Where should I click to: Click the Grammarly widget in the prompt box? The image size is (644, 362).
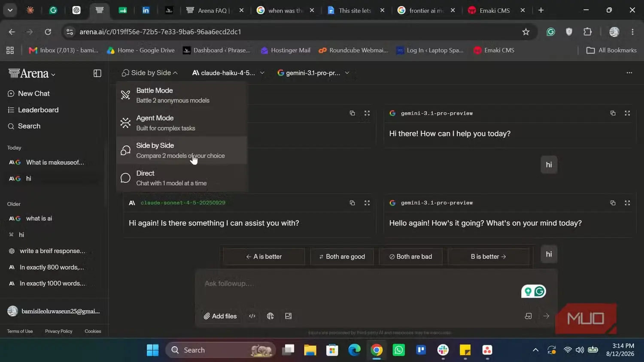[534, 292]
